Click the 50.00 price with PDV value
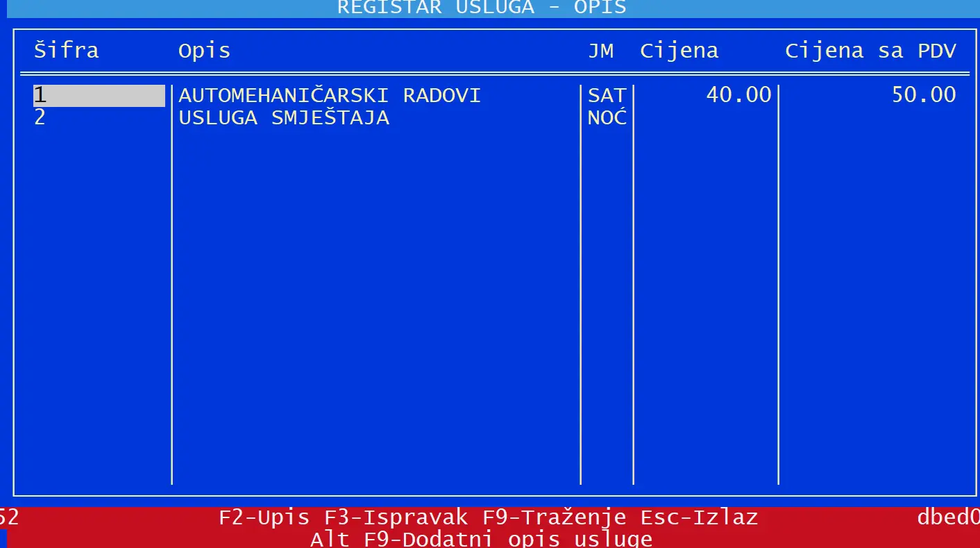The image size is (980, 548). pos(923,95)
